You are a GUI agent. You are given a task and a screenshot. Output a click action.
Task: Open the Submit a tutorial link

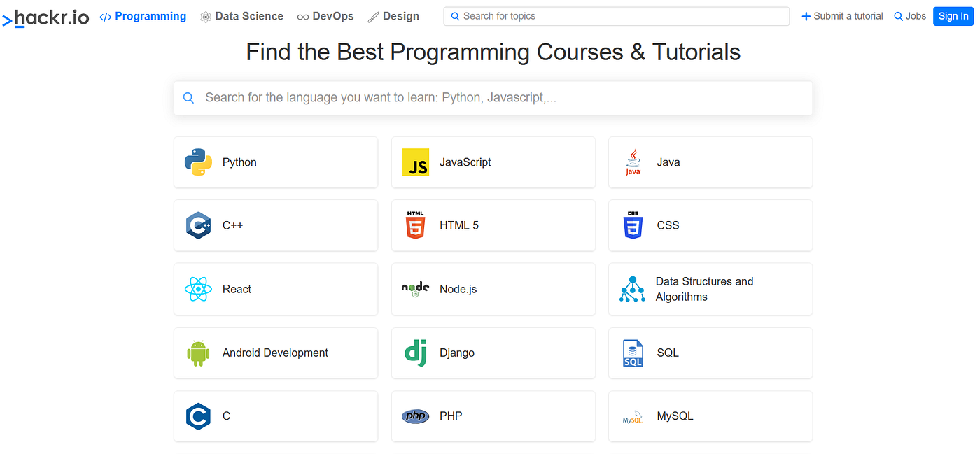point(842,16)
